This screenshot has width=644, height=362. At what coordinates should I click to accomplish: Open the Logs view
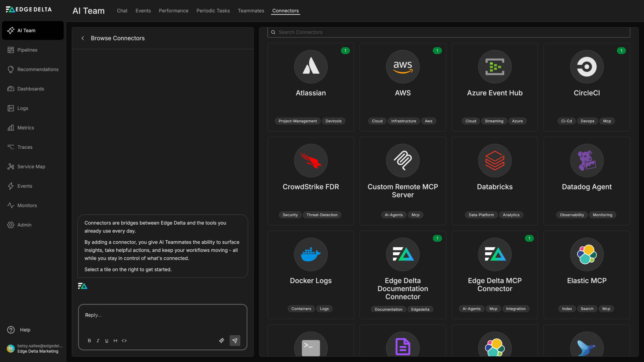pos(22,108)
